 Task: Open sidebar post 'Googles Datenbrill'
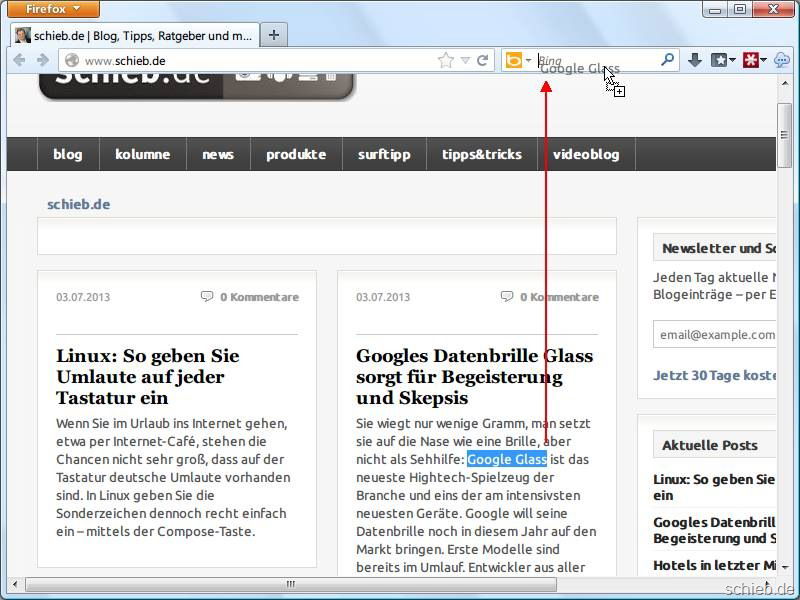pyautogui.click(x=714, y=530)
